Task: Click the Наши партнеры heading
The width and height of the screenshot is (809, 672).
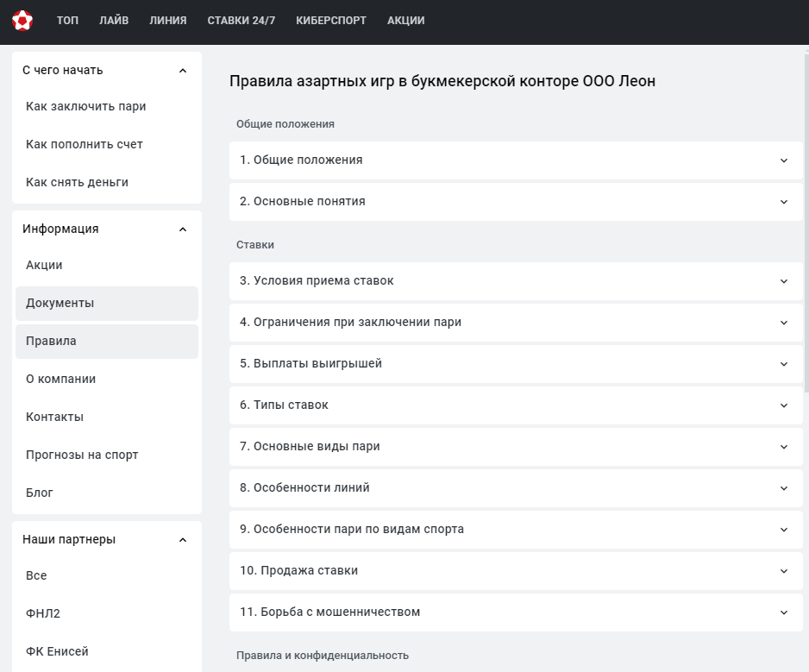Action: [x=69, y=540]
